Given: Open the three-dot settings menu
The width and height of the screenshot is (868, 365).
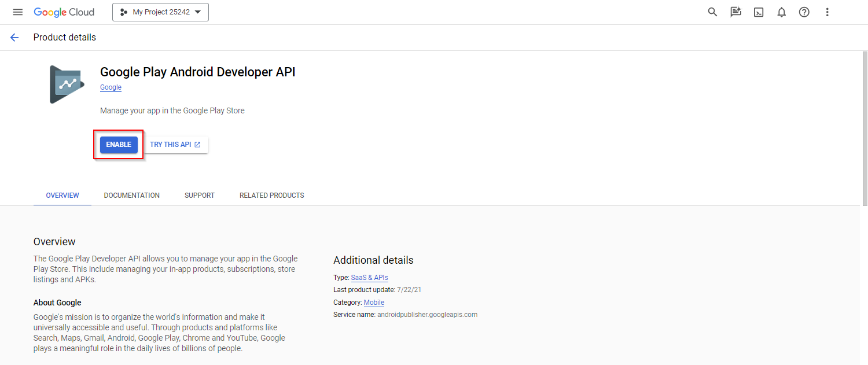Looking at the screenshot, I should [827, 12].
